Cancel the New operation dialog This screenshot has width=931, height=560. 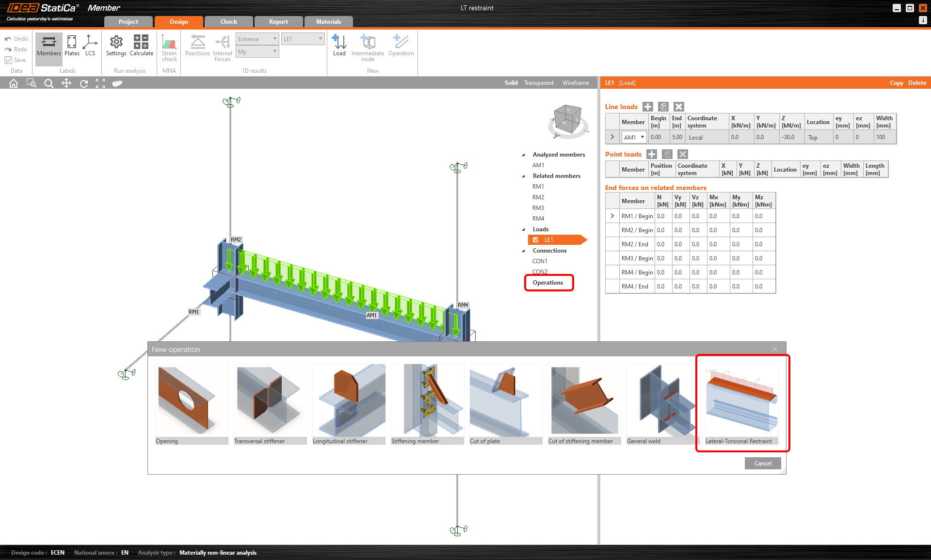click(x=762, y=463)
